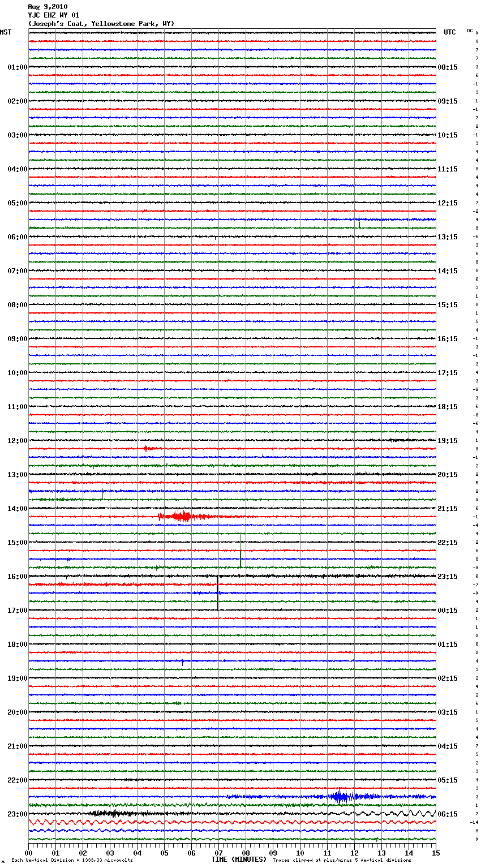
Task: Select the 05:00 MST time label
Action: point(18,203)
